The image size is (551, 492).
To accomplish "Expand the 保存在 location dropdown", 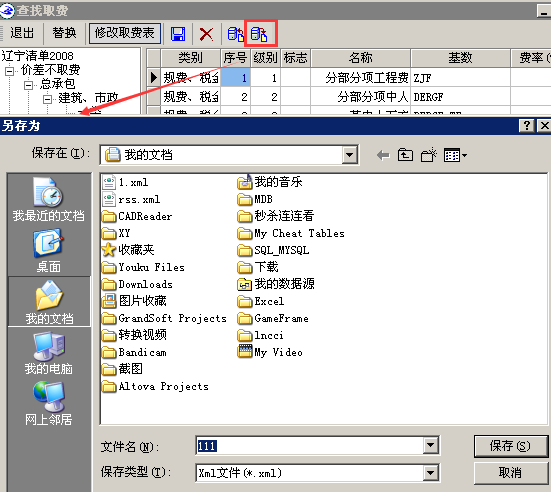I will tap(350, 155).
